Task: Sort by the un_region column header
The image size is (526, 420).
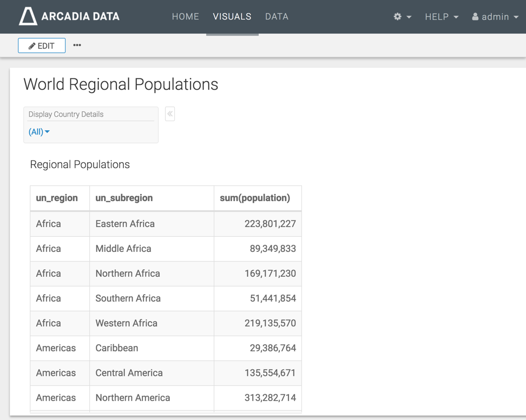Action: 57,198
